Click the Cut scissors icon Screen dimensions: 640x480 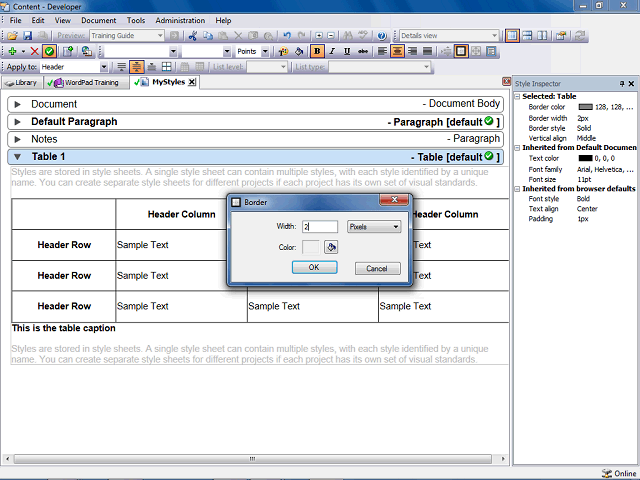[x=193, y=36]
